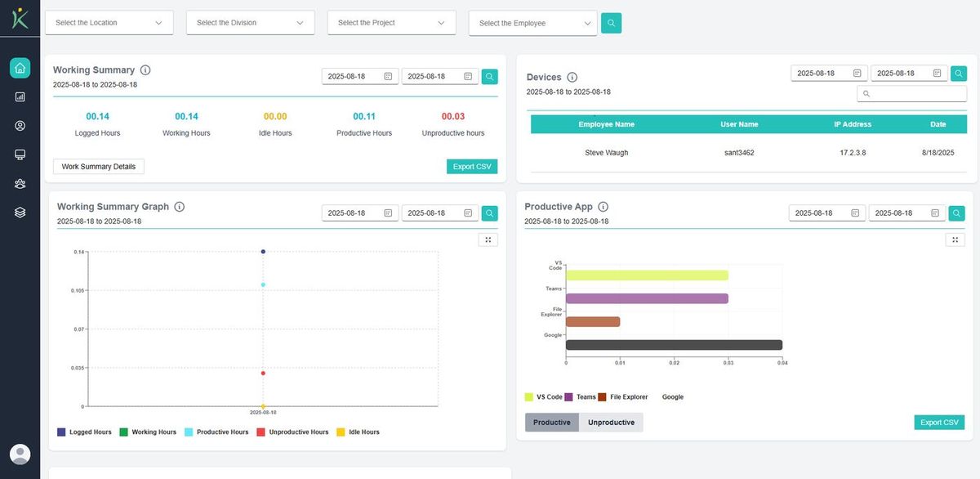This screenshot has width=980, height=479.
Task: Click the 00.03 Unproductive hours value
Action: pyautogui.click(x=453, y=117)
